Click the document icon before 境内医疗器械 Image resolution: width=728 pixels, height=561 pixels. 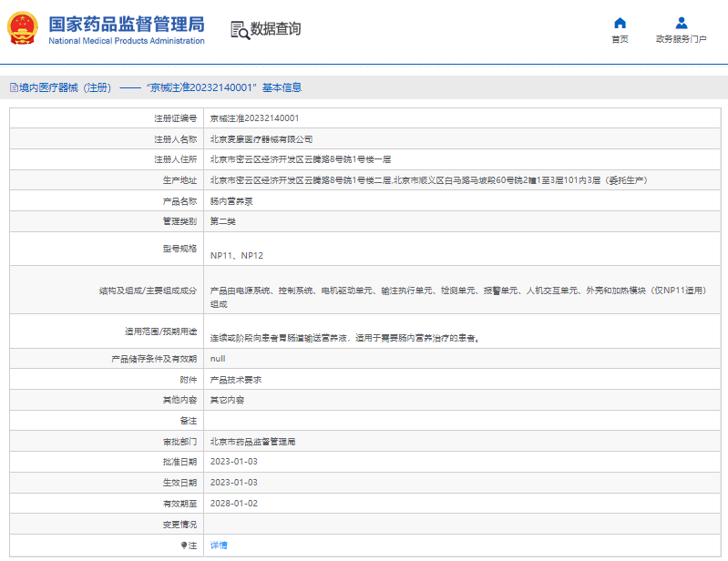[x=14, y=87]
